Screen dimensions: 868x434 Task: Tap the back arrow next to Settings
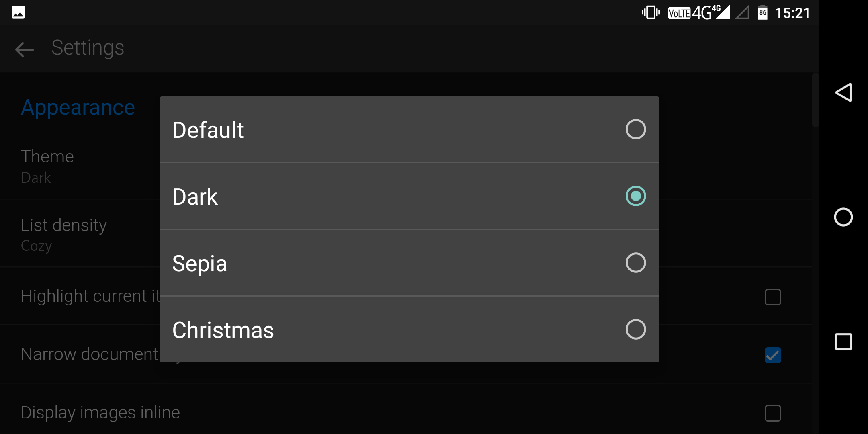click(x=25, y=49)
